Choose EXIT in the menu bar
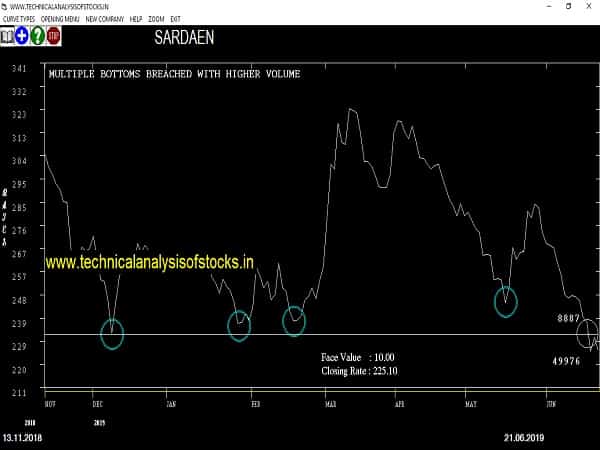This screenshot has width=600, height=450. pyautogui.click(x=176, y=19)
